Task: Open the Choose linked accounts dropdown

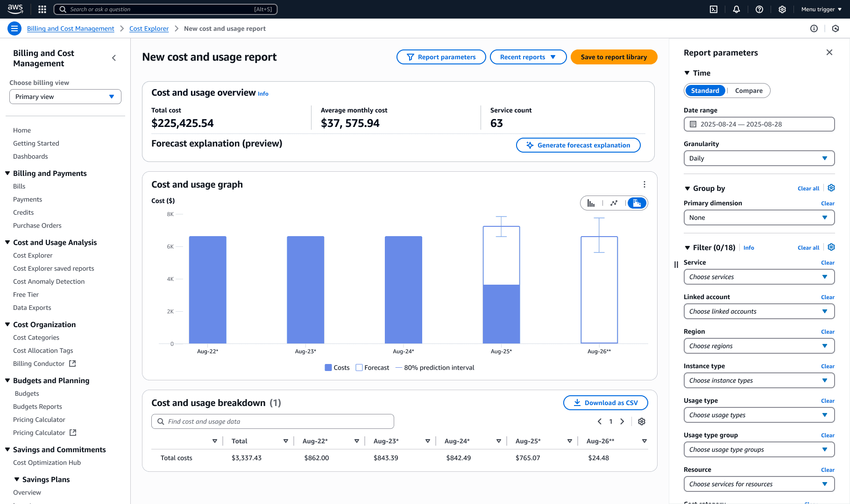Action: (759, 311)
